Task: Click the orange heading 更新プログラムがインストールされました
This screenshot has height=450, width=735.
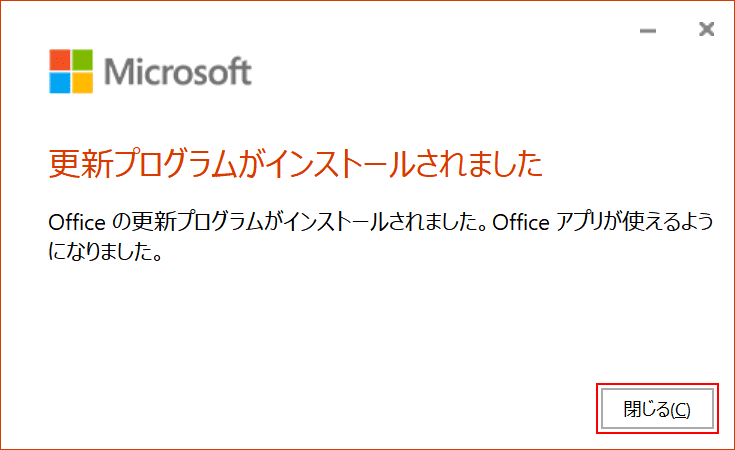Action: point(295,163)
